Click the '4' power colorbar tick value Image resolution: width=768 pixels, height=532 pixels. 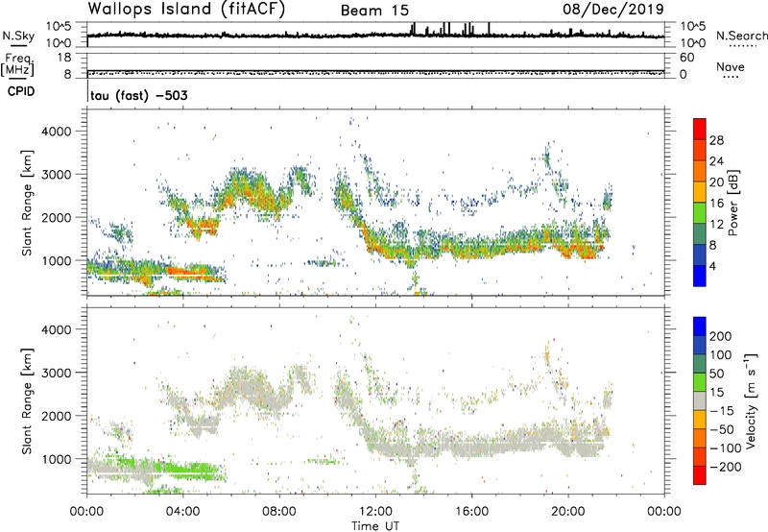point(712,266)
